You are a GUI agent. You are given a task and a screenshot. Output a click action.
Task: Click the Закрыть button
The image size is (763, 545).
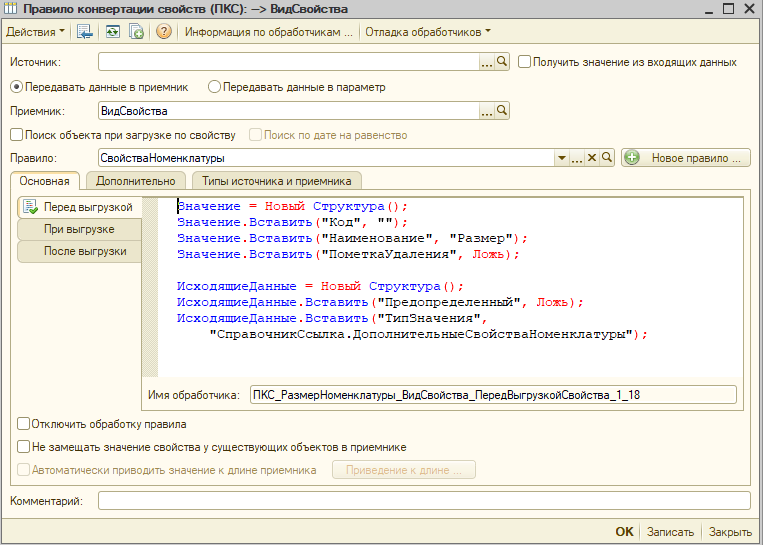730,532
